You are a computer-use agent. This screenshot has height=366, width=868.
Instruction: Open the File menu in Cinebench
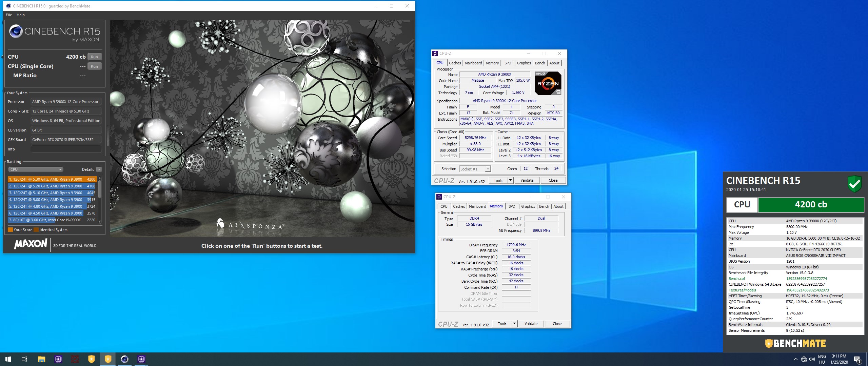pyautogui.click(x=9, y=15)
